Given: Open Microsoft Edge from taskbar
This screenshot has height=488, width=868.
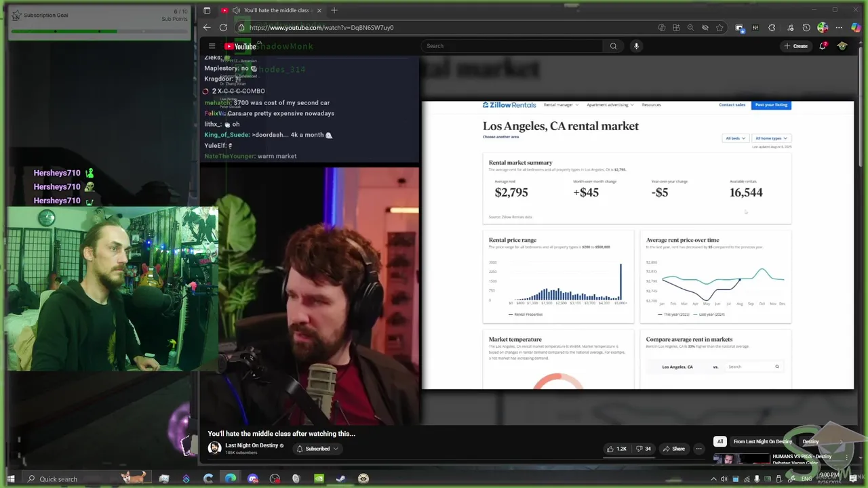Looking at the screenshot, I should (231, 479).
